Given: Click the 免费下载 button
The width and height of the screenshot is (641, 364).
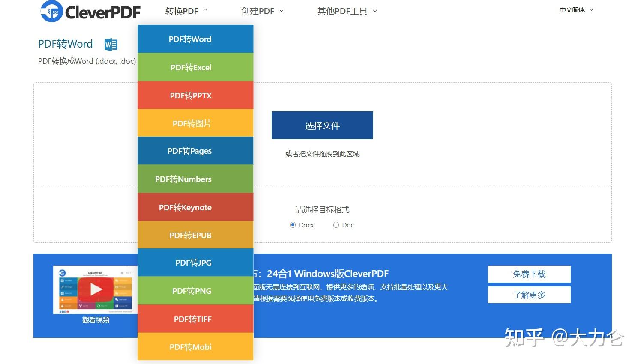Looking at the screenshot, I should [529, 274].
